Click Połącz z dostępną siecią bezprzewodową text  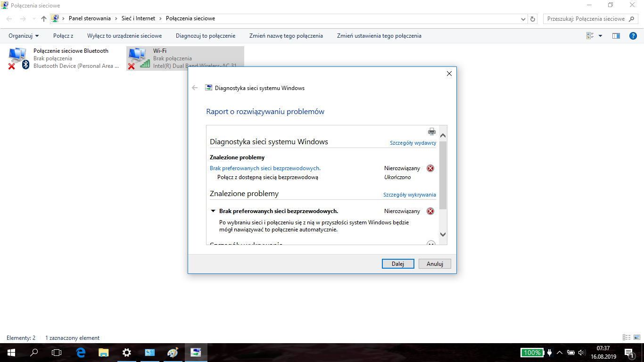click(268, 177)
